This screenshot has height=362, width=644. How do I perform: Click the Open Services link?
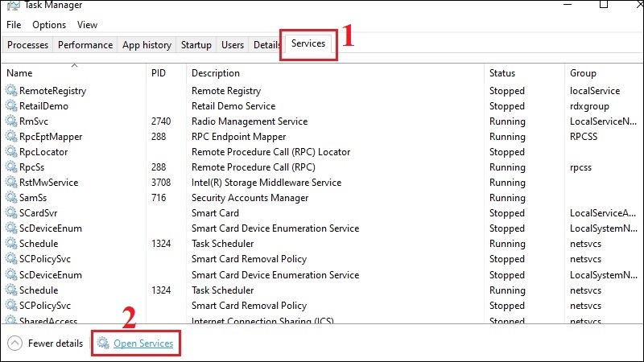tap(143, 343)
